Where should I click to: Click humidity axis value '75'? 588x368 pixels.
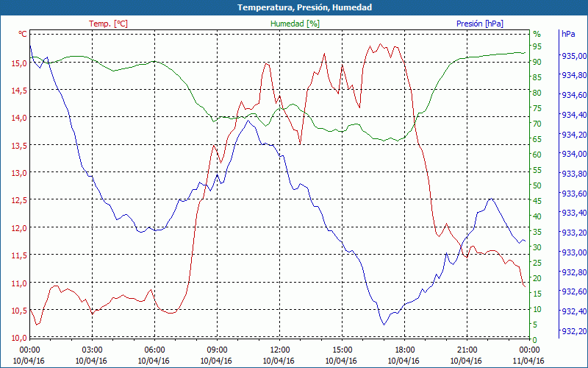tap(537, 108)
